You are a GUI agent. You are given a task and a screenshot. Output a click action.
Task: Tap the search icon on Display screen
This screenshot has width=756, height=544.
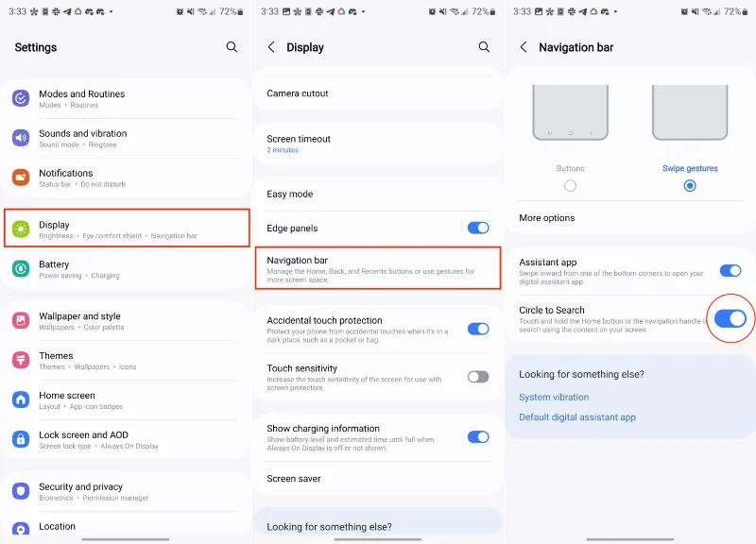pos(484,46)
